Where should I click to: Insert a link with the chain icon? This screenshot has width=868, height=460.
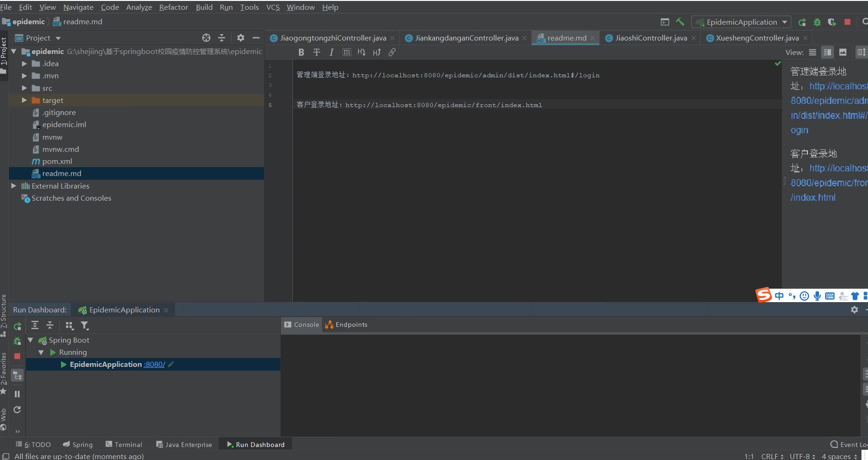392,52
